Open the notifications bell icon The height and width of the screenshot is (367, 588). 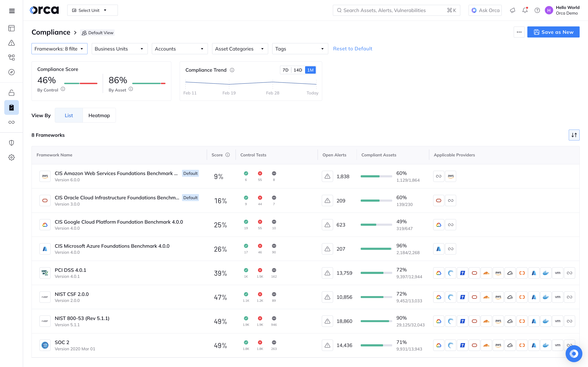point(525,10)
